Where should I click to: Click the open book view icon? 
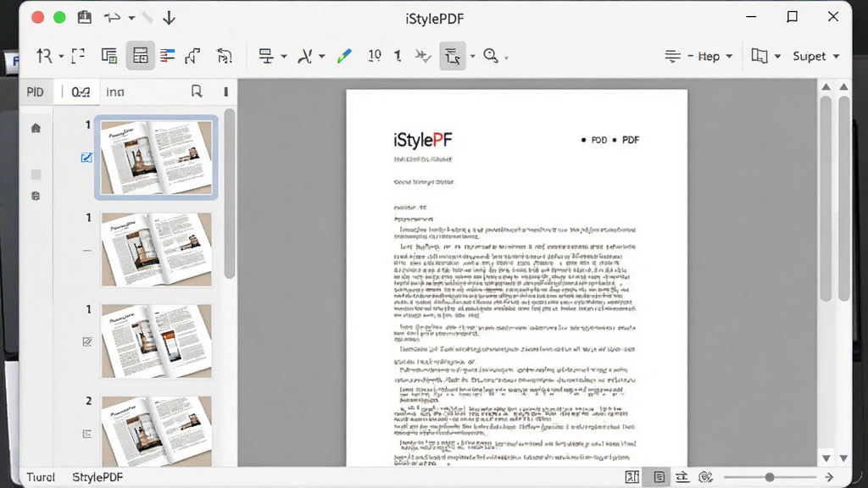click(759, 56)
